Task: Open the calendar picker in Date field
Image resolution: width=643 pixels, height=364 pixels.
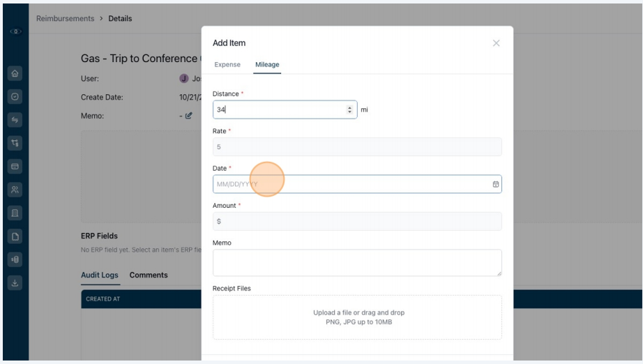Action: click(x=495, y=184)
